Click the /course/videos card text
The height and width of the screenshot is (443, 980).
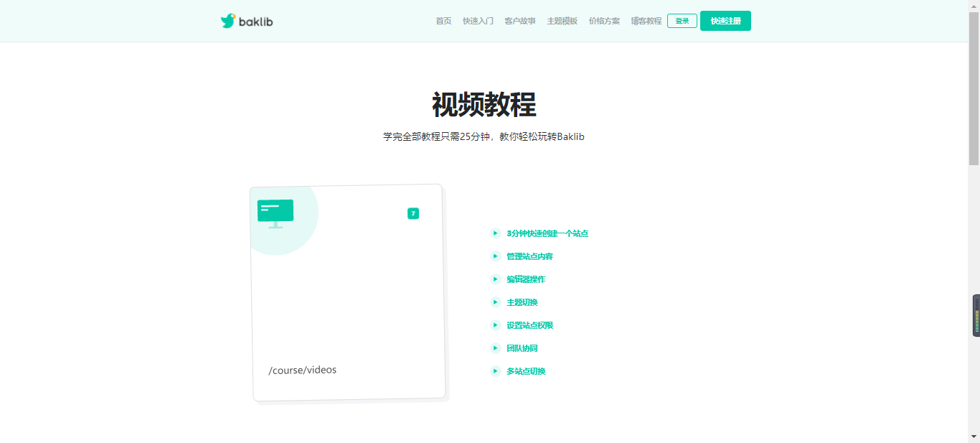pyautogui.click(x=303, y=370)
